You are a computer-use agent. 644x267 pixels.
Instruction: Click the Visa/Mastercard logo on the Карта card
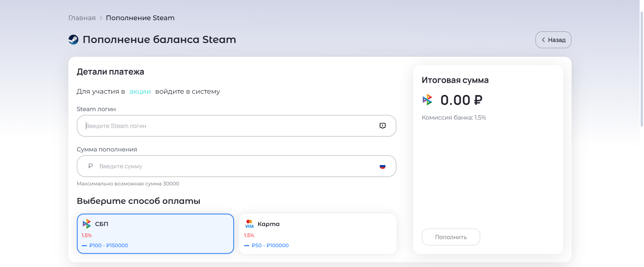pyautogui.click(x=249, y=224)
